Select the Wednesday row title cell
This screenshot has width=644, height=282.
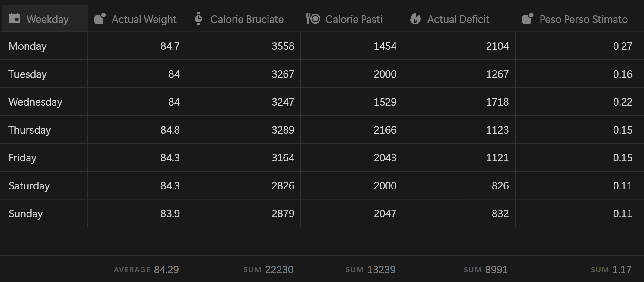click(45, 102)
